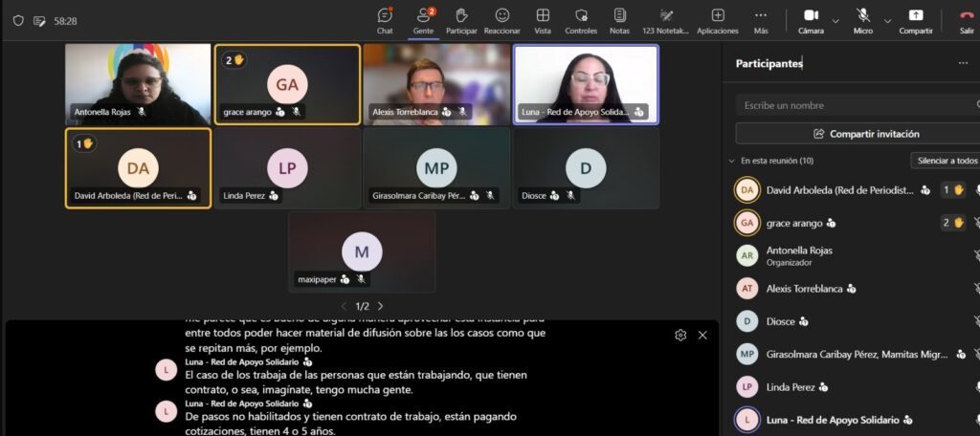Raise hand with Participar icon
Image resolution: width=980 pixels, height=436 pixels.
click(461, 20)
